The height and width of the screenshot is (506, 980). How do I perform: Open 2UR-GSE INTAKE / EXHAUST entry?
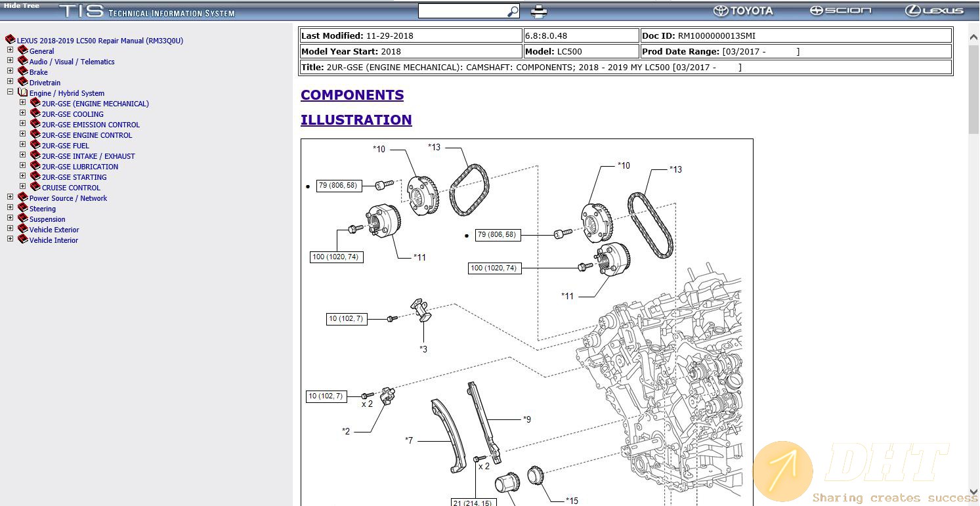click(x=88, y=156)
